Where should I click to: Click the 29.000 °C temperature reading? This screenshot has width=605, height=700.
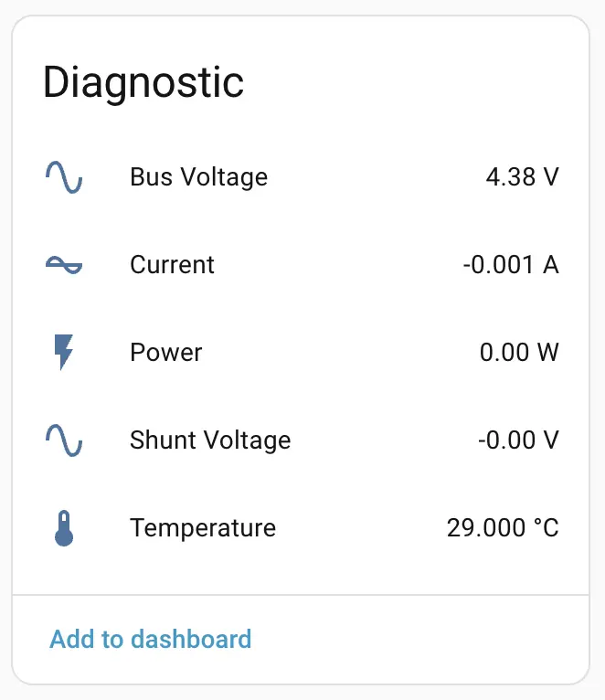tap(503, 528)
